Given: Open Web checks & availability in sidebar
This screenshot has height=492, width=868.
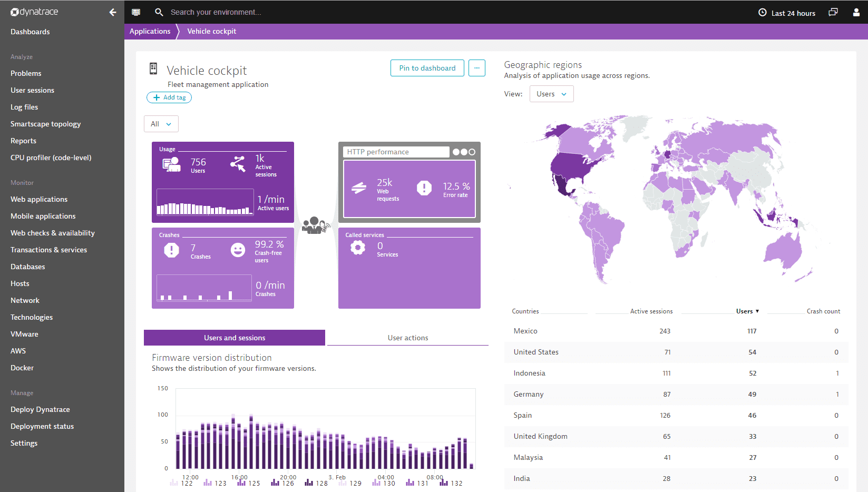Looking at the screenshot, I should (x=53, y=233).
